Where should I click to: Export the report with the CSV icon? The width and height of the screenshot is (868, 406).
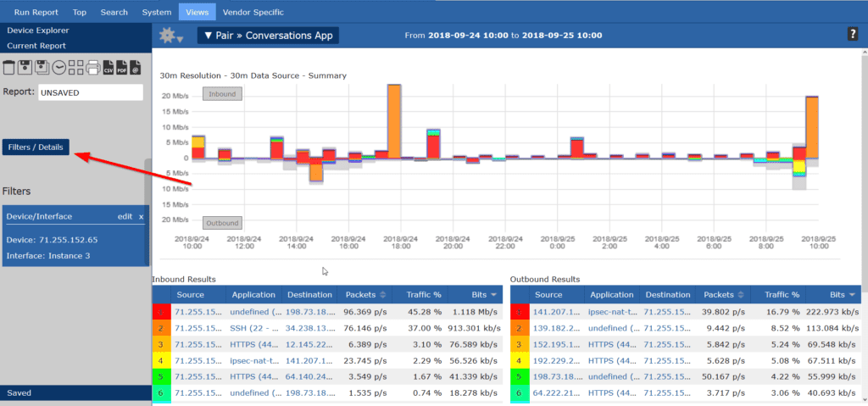point(108,68)
